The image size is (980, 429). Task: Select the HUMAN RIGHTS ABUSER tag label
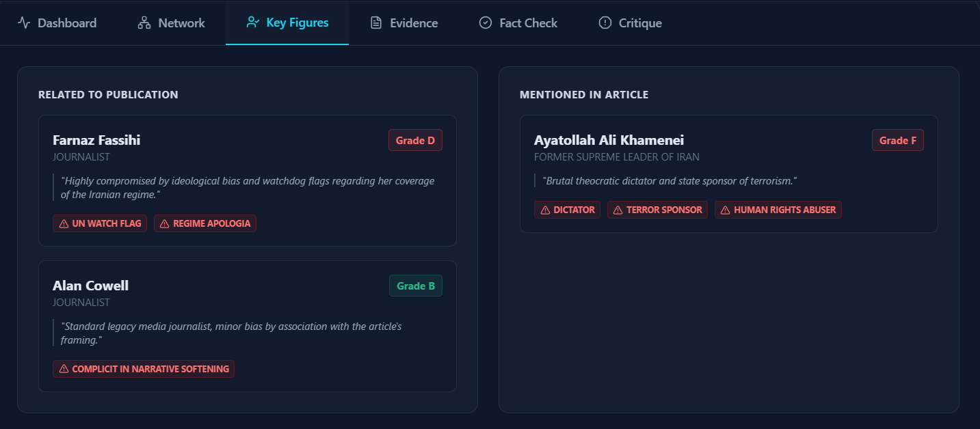click(785, 210)
